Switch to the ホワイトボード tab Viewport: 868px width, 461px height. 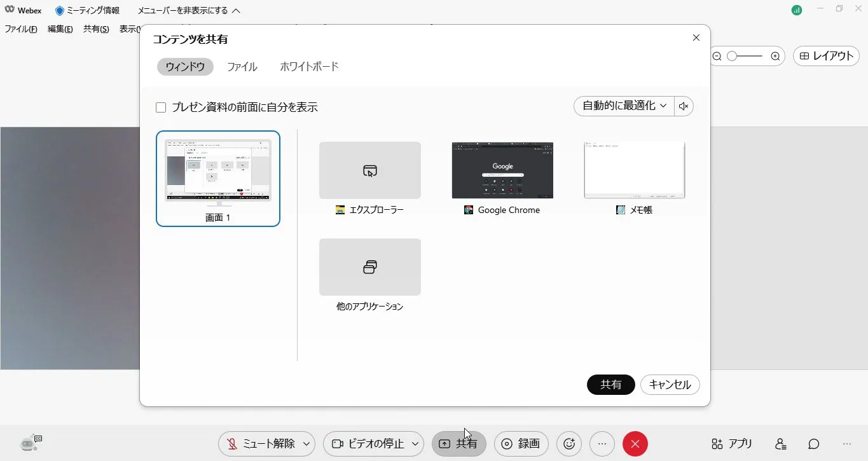309,67
